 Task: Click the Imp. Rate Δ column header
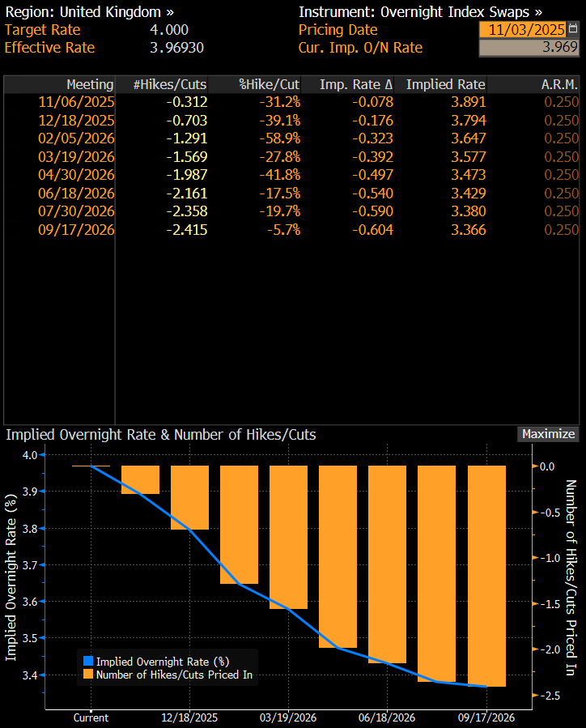[356, 84]
